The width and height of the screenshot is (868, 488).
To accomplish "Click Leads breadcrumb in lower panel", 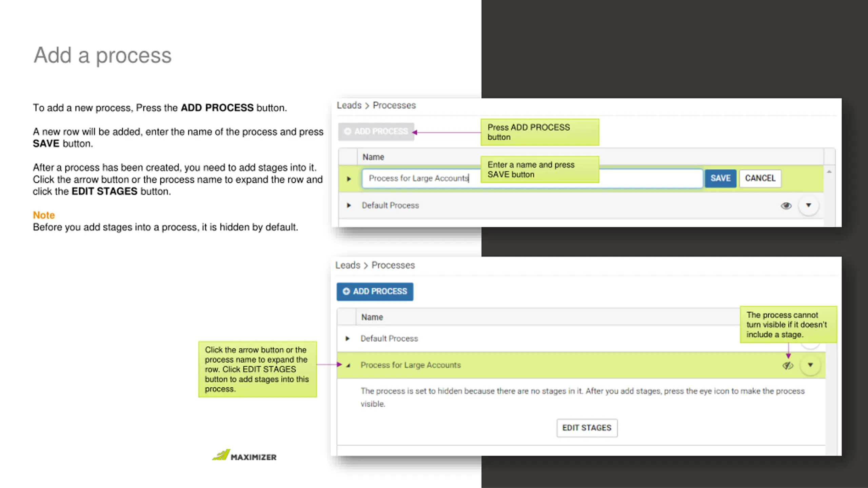I will click(348, 265).
